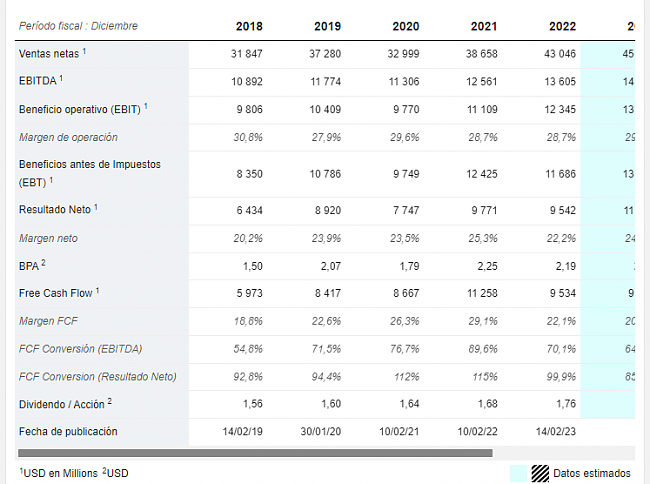The image size is (650, 484).
Task: Select the EBITDA row label
Action: (x=37, y=81)
